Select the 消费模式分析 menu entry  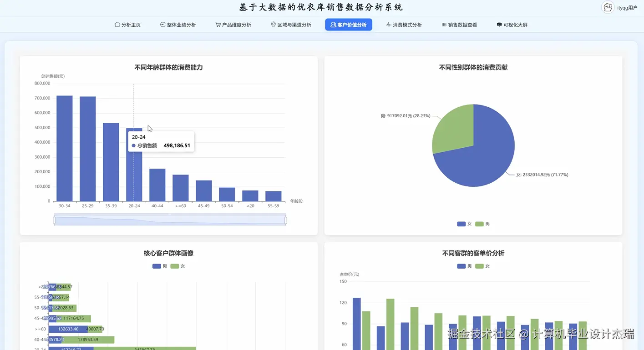[404, 25]
